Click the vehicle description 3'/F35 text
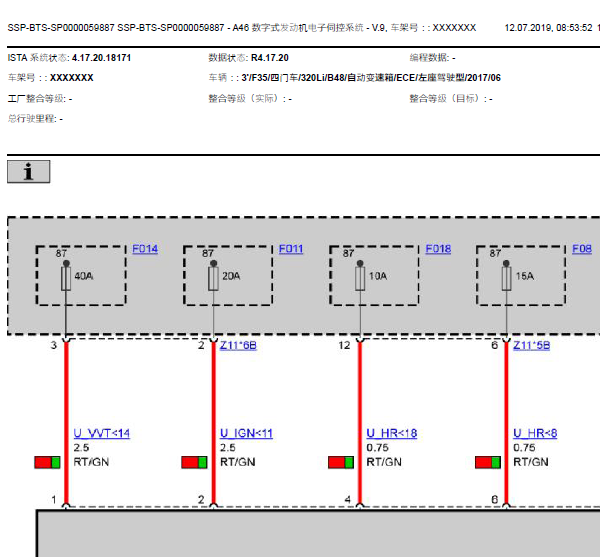The height and width of the screenshot is (557, 600). pos(371,78)
